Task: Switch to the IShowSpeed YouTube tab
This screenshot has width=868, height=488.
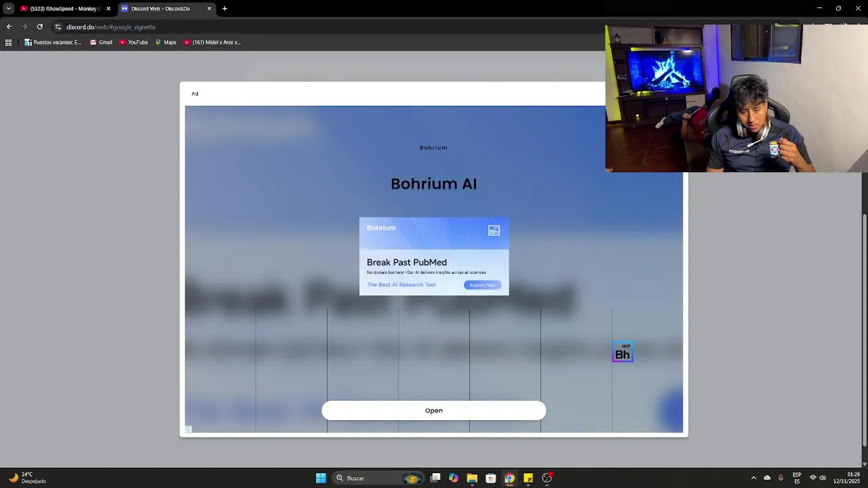Action: (64, 9)
